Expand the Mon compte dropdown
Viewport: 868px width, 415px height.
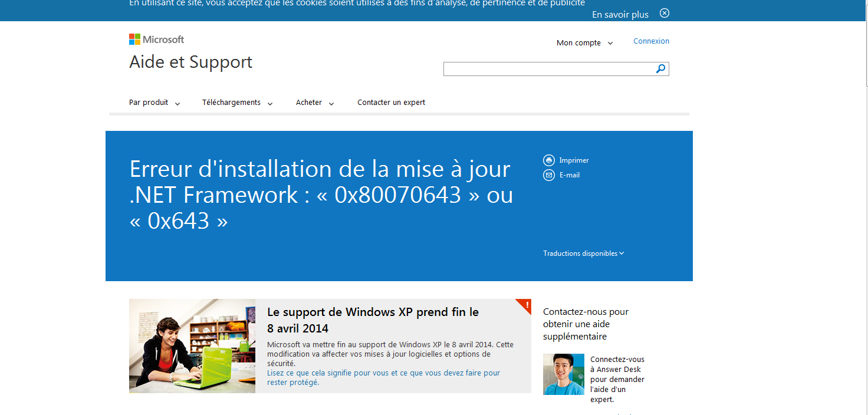(585, 43)
